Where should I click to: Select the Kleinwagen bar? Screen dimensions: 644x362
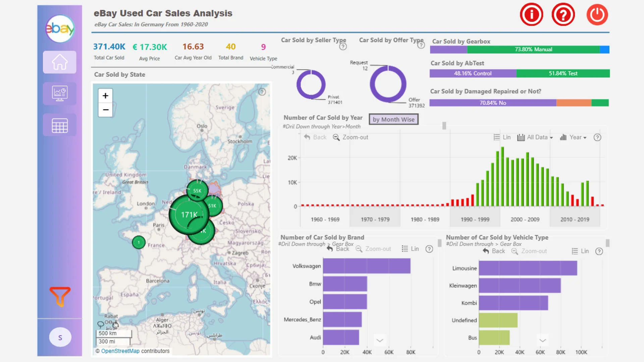520,286
